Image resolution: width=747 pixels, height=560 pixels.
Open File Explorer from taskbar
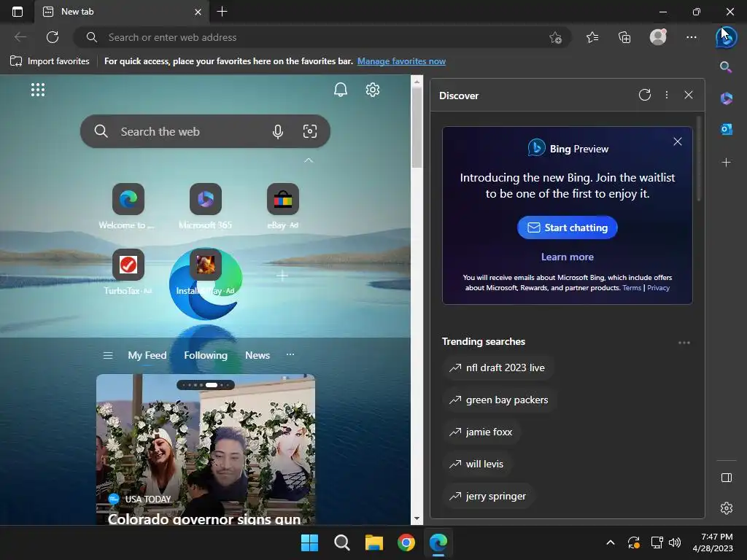coord(374,542)
